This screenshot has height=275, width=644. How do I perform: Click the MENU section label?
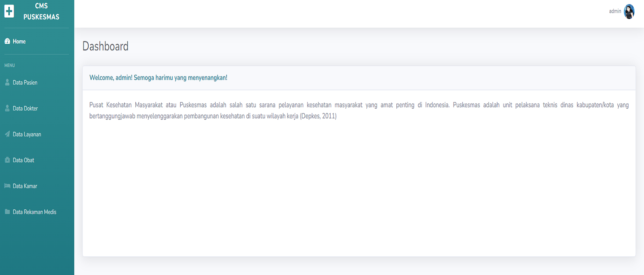tap(10, 65)
